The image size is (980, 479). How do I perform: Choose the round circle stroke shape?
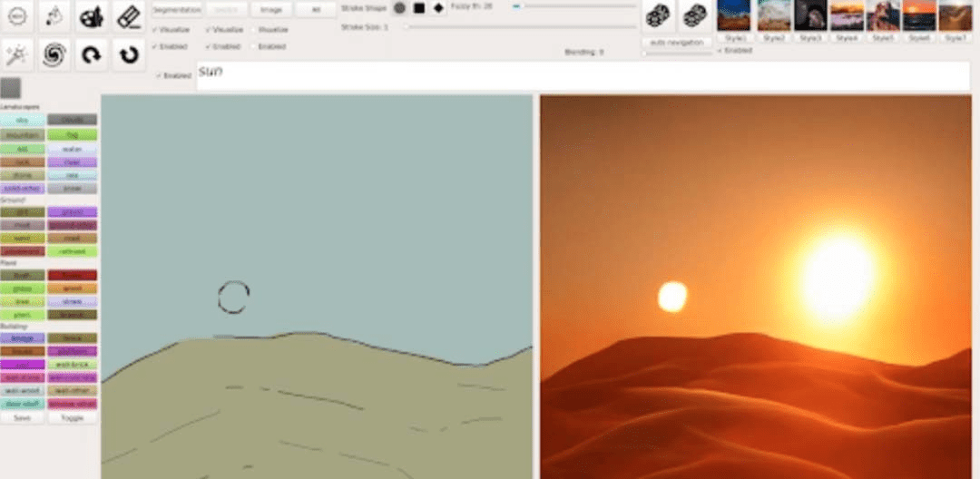click(399, 8)
